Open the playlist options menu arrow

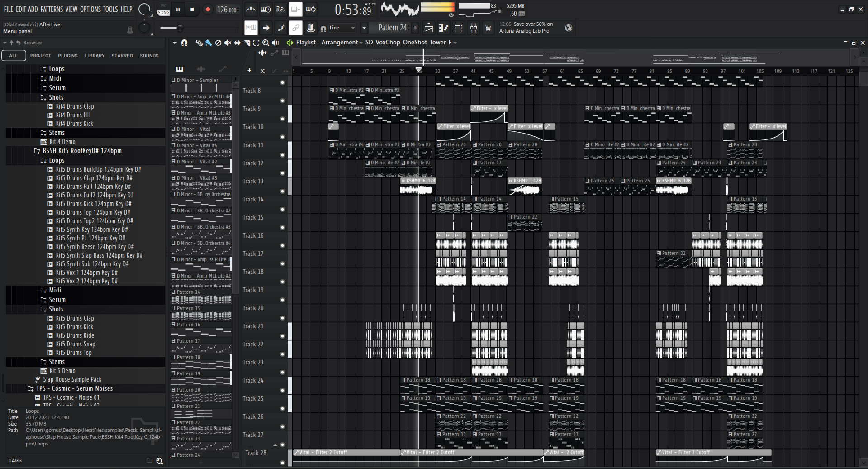[175, 43]
